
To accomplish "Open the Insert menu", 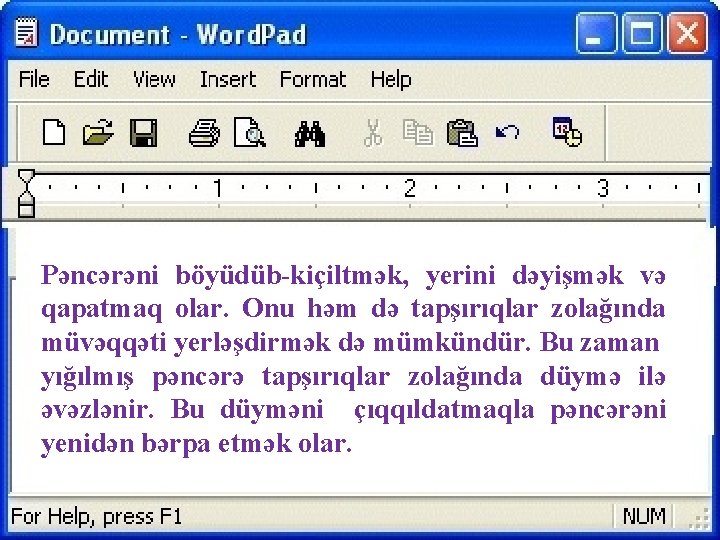I will point(228,79).
